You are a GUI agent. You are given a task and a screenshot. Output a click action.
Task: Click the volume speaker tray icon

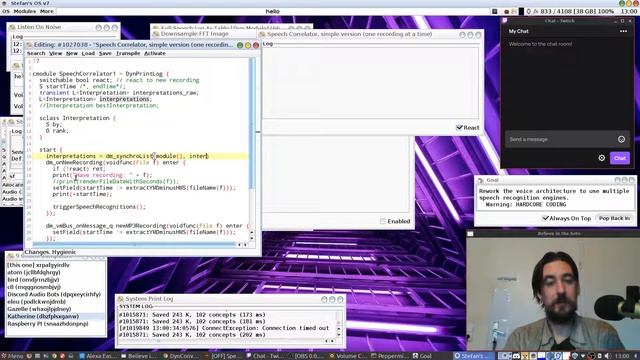coord(607,356)
